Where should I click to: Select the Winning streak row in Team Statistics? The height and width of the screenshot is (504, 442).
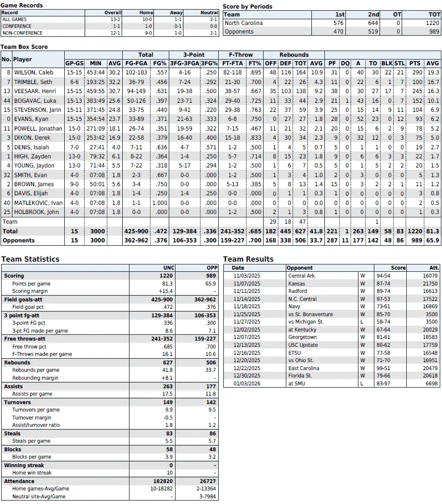[x=23, y=466]
